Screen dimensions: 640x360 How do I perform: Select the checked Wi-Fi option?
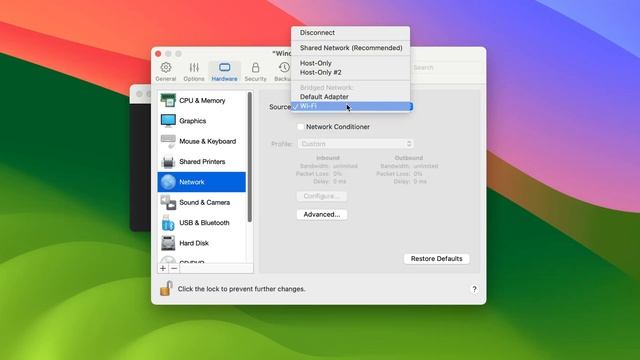350,106
